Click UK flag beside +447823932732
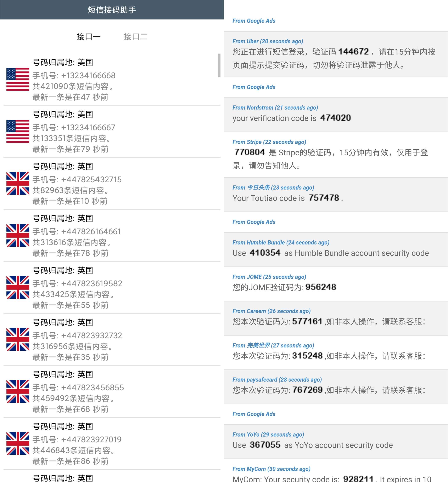Image resolution: width=448 pixels, height=483 pixels. [x=18, y=339]
